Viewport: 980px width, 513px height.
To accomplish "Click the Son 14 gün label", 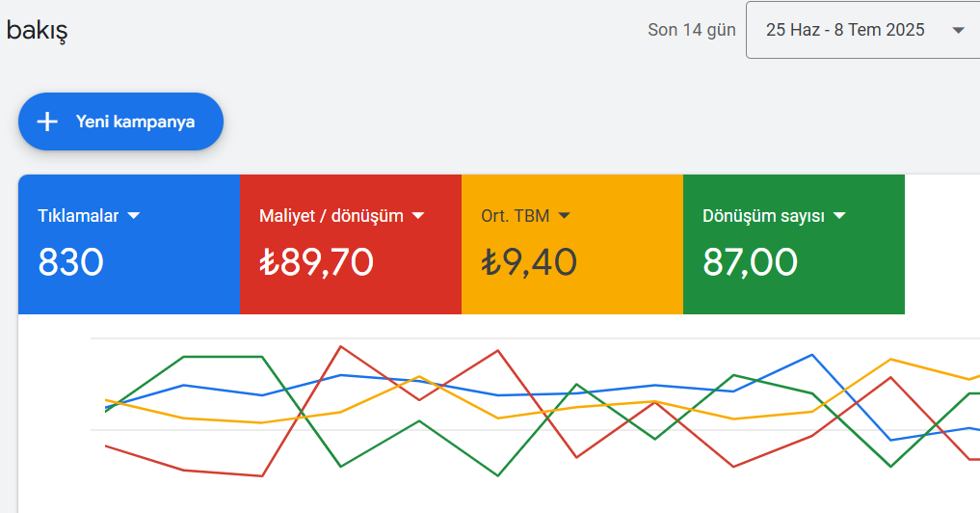I will click(x=691, y=30).
